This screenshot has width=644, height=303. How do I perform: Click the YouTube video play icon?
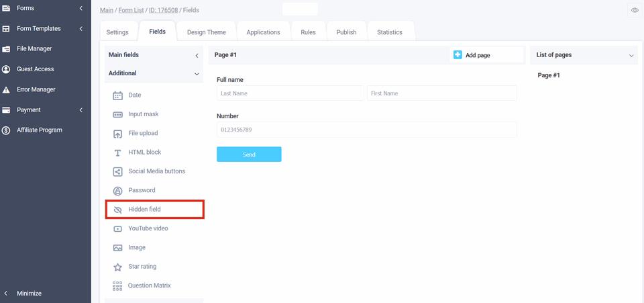pyautogui.click(x=117, y=228)
